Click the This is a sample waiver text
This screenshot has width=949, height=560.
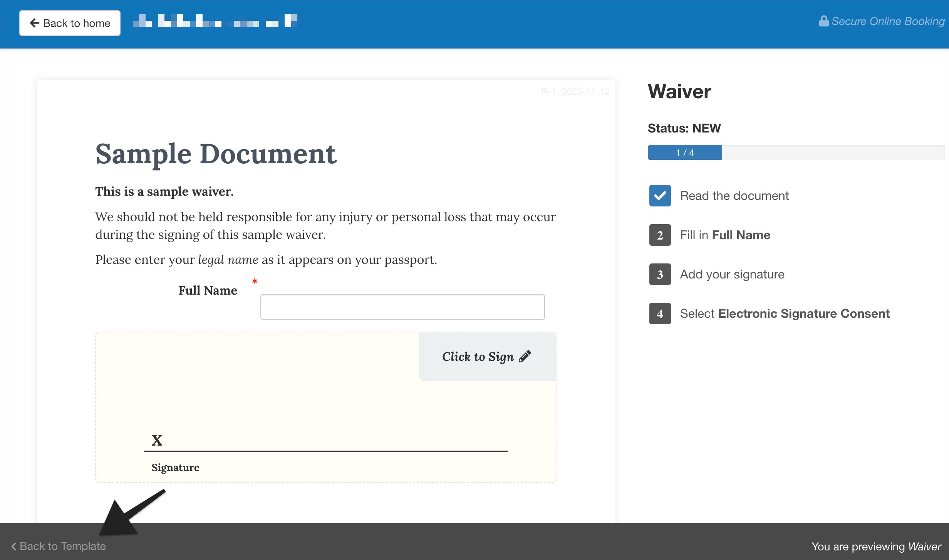[164, 191]
